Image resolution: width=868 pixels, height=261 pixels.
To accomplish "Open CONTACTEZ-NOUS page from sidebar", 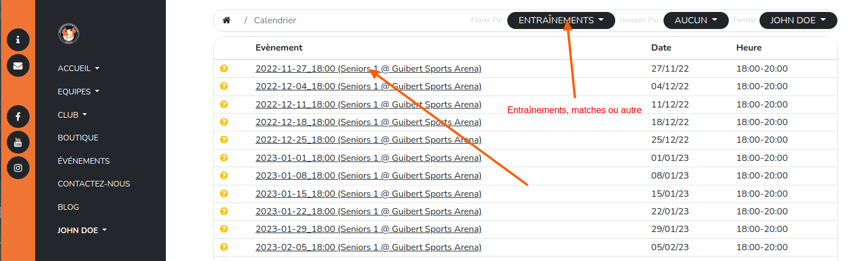I will coord(94,184).
